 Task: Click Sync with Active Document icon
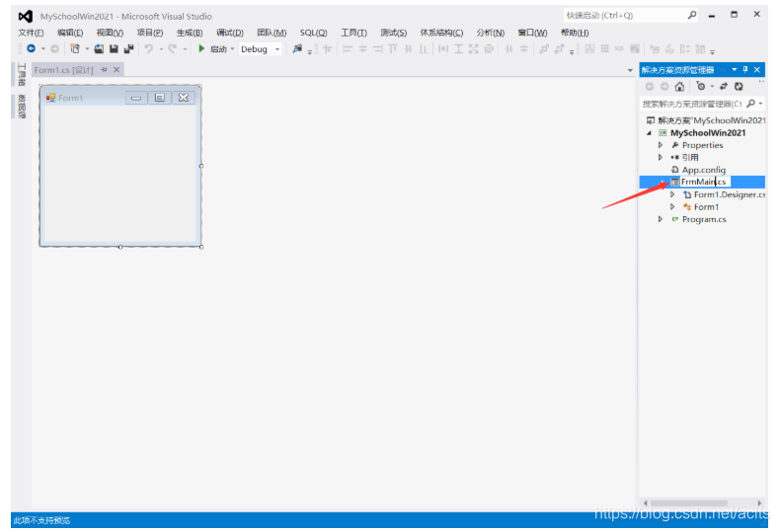724,87
